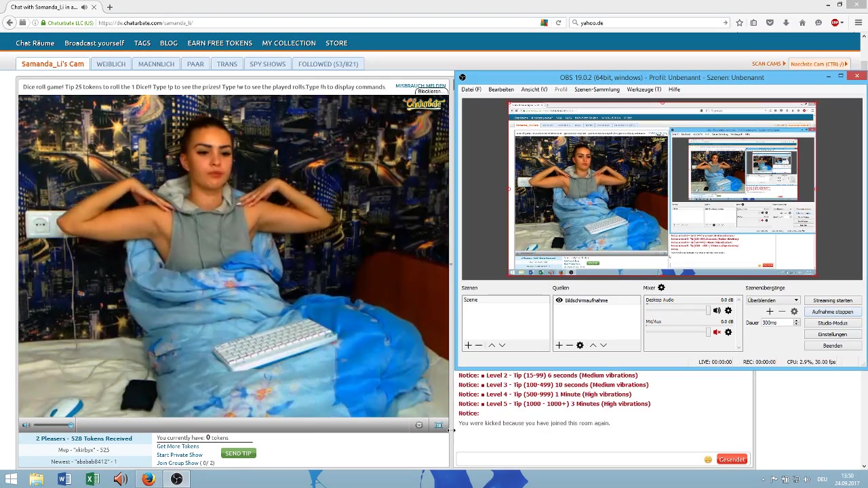Add a scene transition with the plus icon
The height and width of the screenshot is (488, 868).
pyautogui.click(x=770, y=312)
